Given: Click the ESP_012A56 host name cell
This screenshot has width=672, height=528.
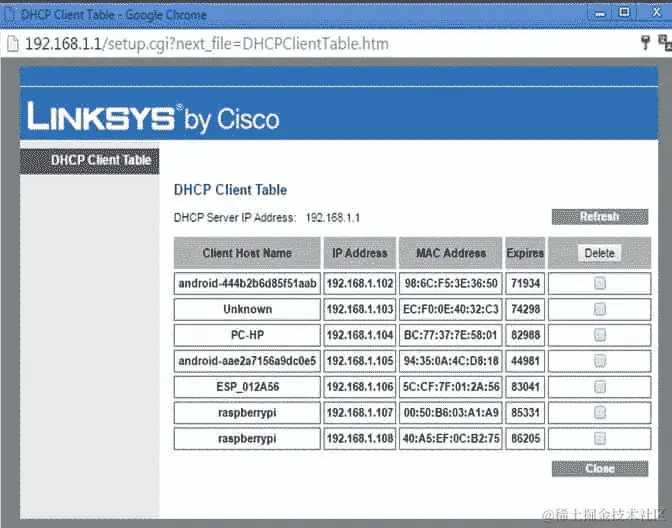Looking at the screenshot, I should click(x=247, y=387).
